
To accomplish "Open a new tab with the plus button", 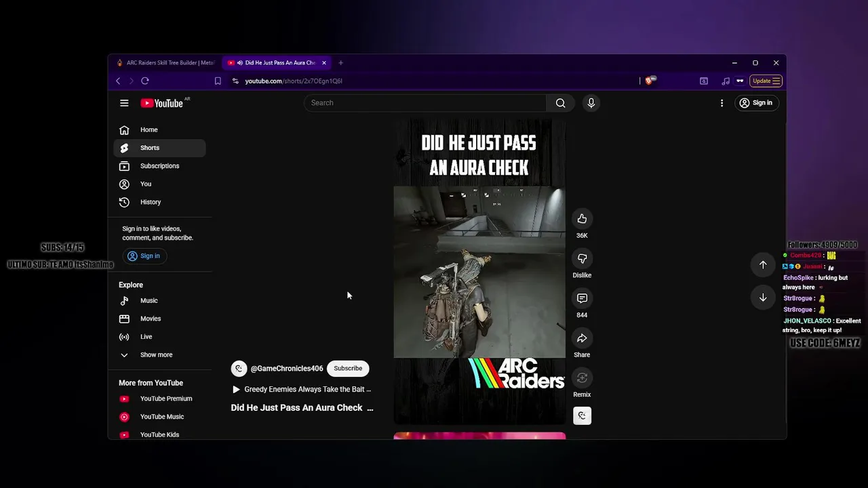I will pos(340,63).
